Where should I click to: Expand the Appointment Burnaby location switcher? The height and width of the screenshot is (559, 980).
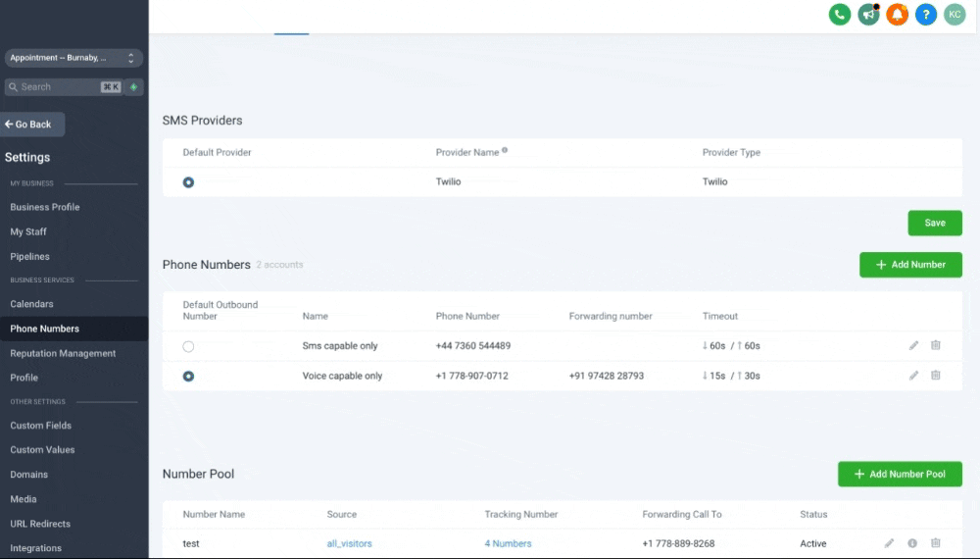73,58
